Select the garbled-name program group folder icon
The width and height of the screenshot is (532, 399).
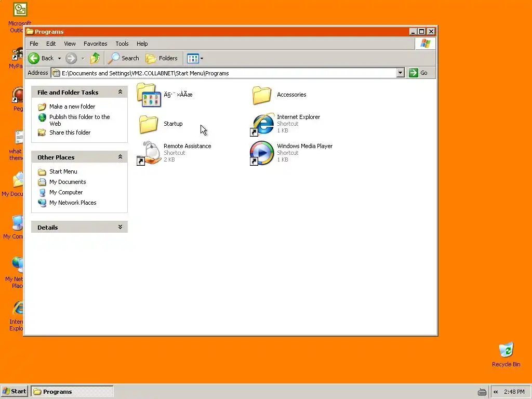click(x=149, y=95)
